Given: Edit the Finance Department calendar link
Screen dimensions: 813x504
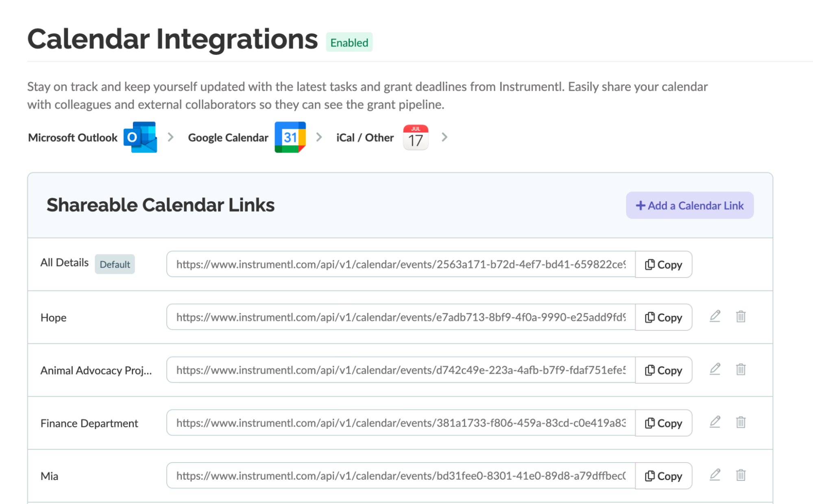Looking at the screenshot, I should coord(715,422).
